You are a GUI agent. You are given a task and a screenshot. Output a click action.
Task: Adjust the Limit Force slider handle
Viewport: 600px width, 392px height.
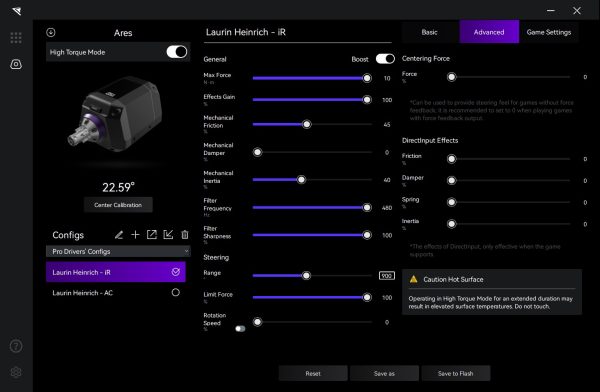[367, 297]
